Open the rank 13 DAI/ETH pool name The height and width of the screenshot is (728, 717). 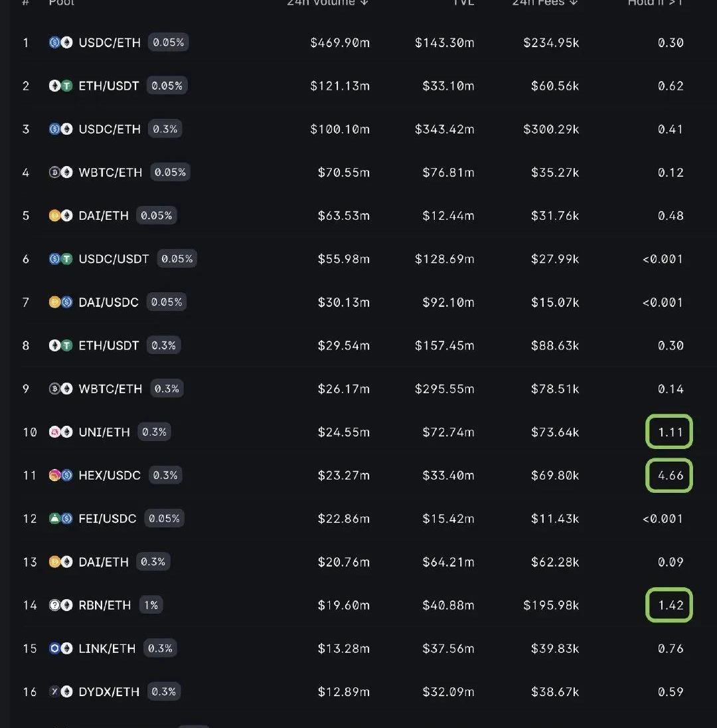coord(104,562)
